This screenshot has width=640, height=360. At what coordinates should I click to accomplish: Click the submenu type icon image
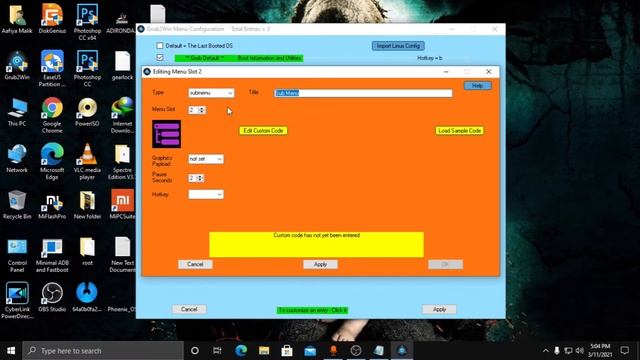point(167,134)
